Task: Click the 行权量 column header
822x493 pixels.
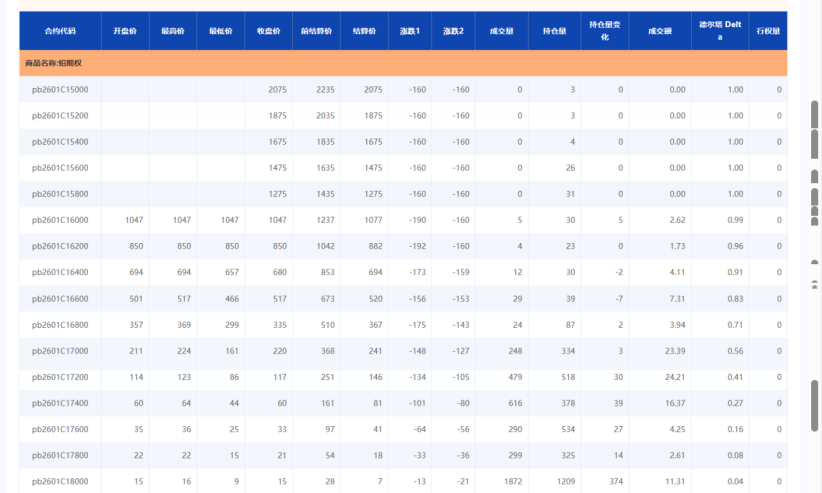Action: click(x=768, y=31)
